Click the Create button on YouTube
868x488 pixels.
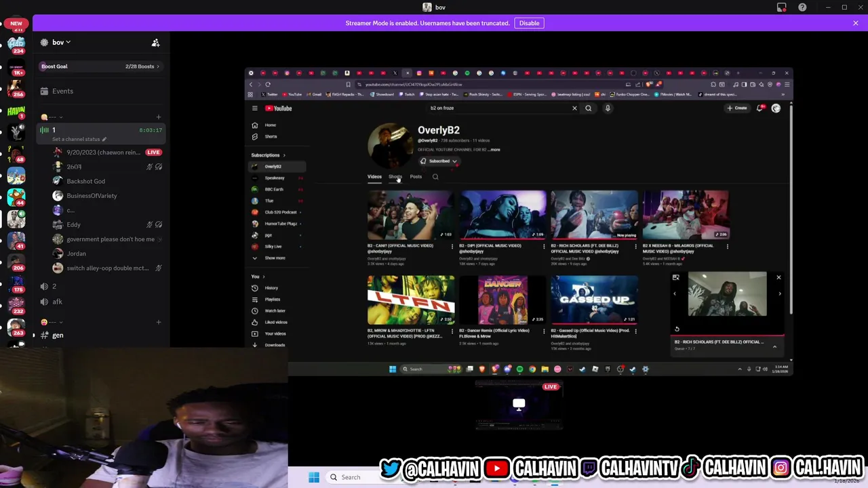point(737,108)
